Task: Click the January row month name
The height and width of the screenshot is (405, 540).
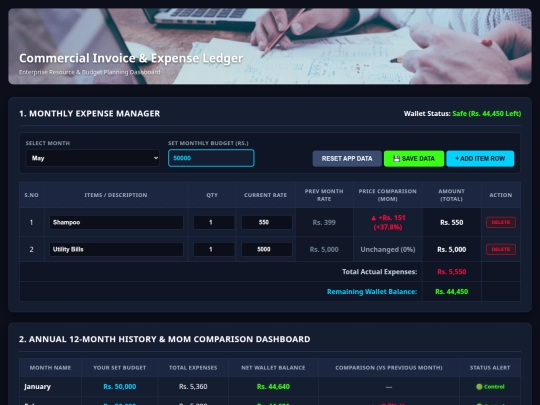Action: coord(37,387)
